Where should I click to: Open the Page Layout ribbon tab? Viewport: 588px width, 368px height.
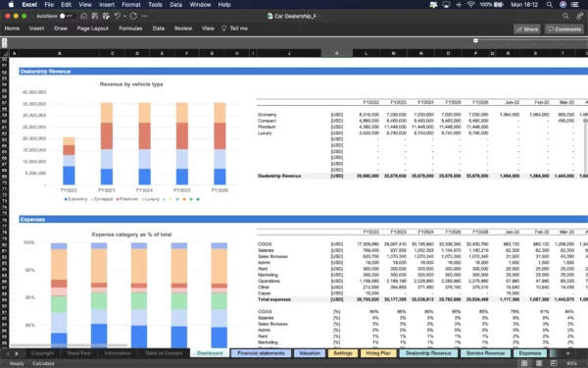tap(93, 28)
